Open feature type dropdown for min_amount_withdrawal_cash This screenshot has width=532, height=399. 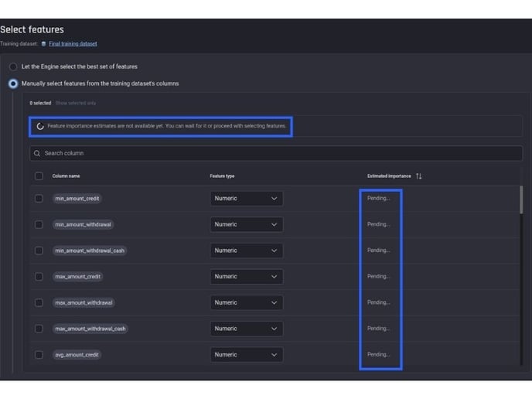[x=247, y=251]
